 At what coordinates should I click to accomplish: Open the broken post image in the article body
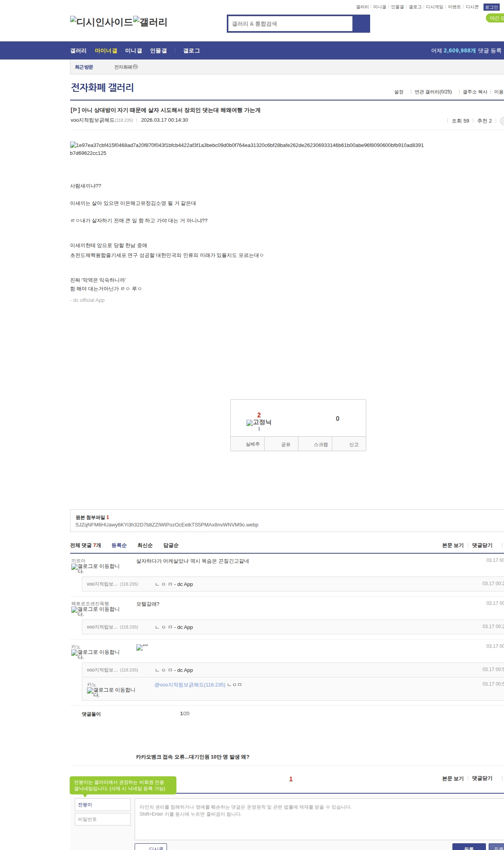tap(247, 149)
